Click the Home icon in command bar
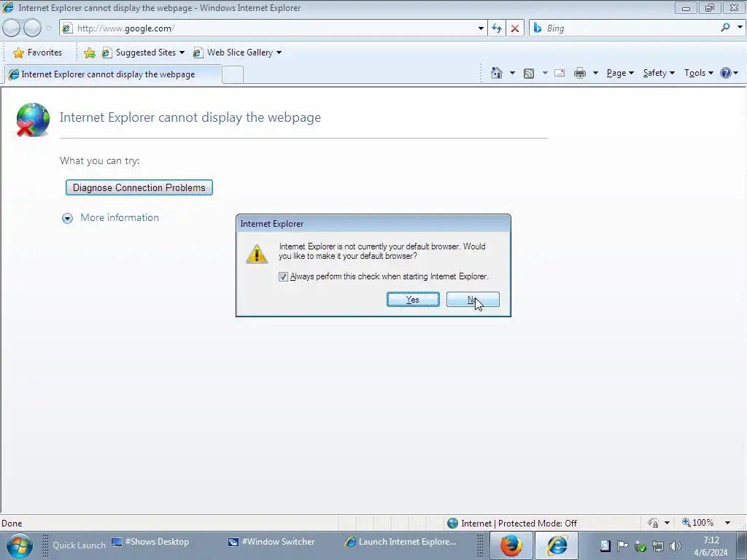This screenshot has height=560, width=747. [x=496, y=73]
